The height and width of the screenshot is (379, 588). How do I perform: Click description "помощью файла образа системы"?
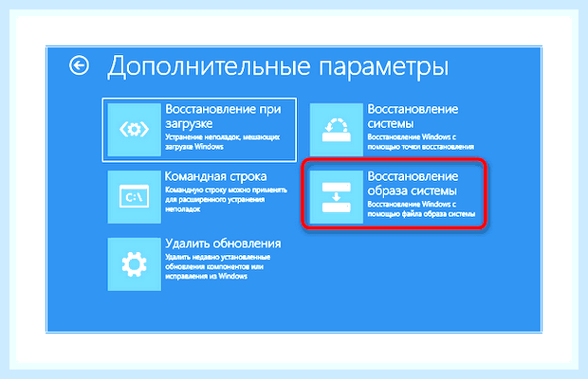[x=421, y=214]
